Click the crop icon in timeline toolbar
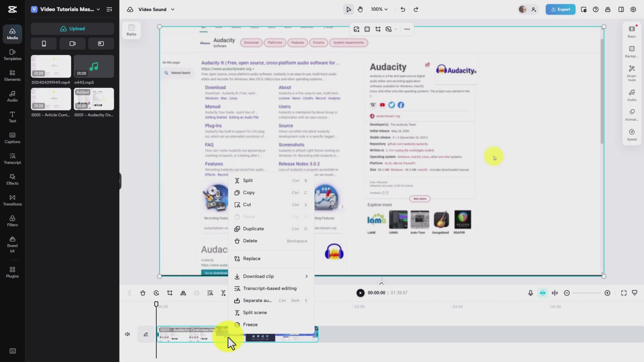This screenshot has width=644, height=362. (x=170, y=293)
